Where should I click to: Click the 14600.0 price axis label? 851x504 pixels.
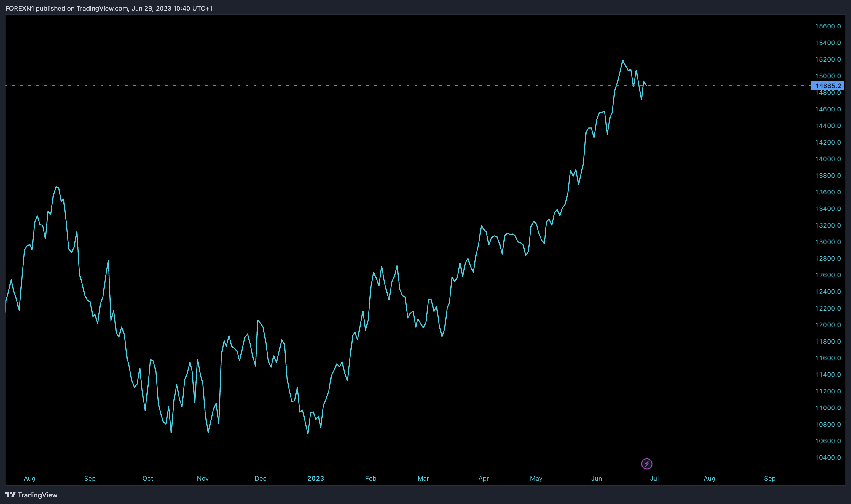828,109
